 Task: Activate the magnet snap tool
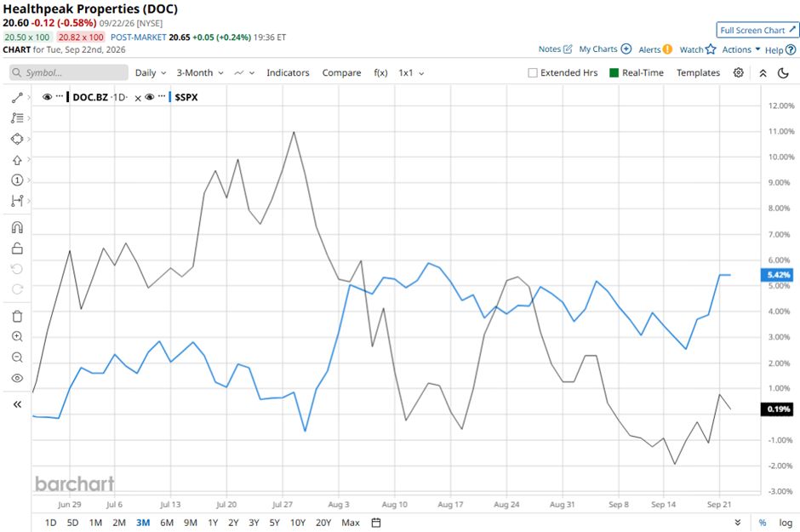click(x=17, y=227)
